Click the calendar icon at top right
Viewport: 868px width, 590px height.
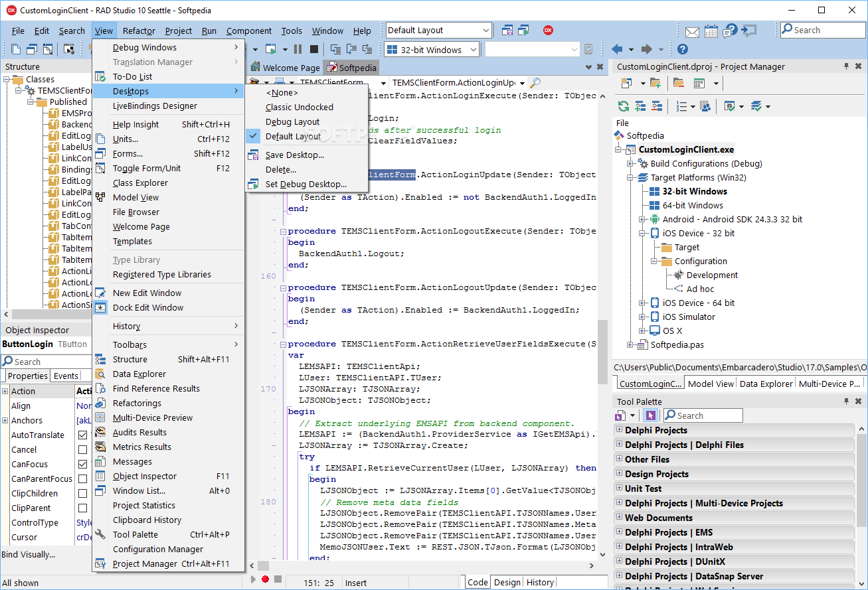(x=711, y=31)
